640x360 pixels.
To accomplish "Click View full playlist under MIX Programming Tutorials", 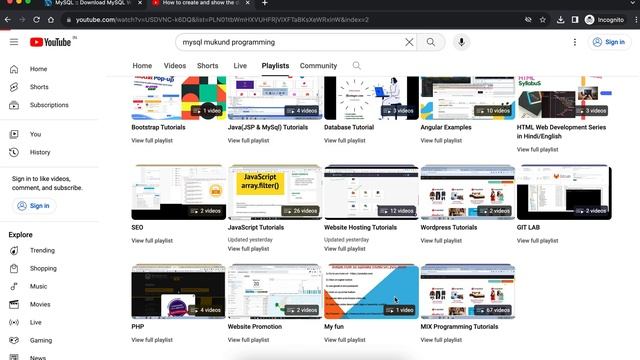I will tap(441, 340).
